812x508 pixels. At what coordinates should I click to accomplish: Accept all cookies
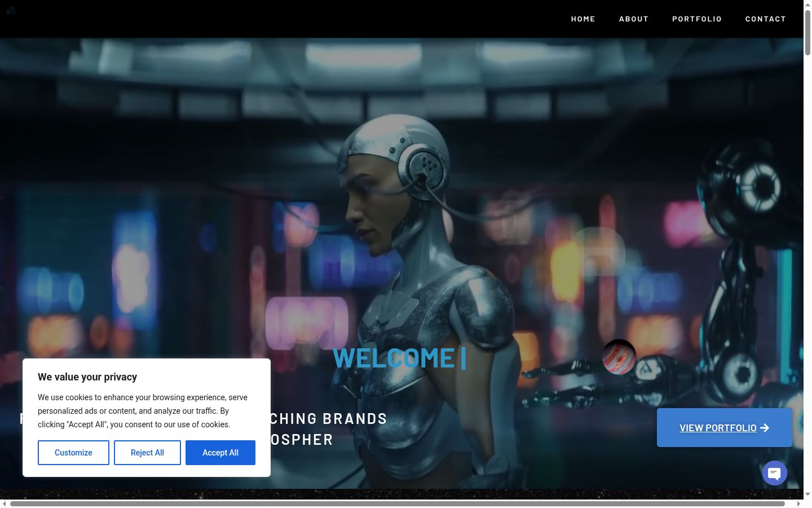click(220, 453)
